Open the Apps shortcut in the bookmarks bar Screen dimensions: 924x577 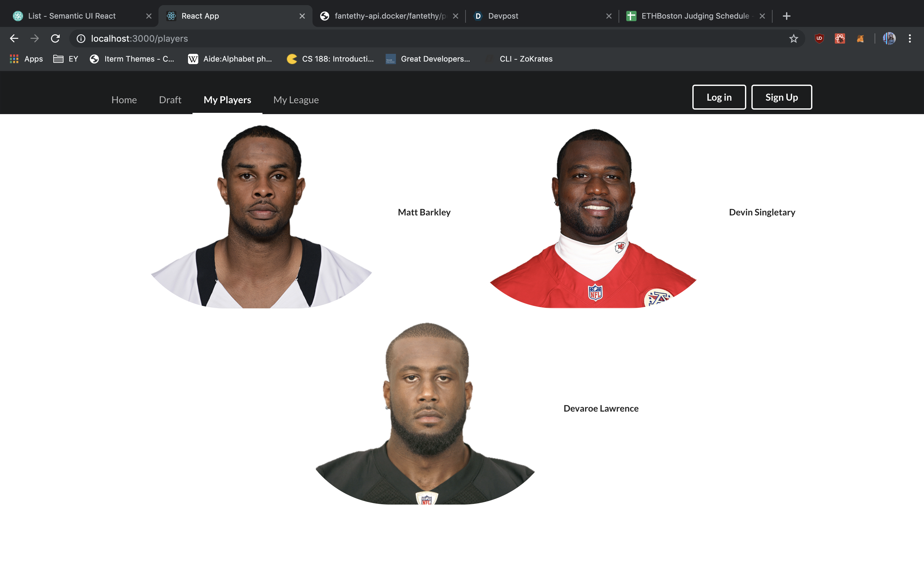tap(25, 59)
